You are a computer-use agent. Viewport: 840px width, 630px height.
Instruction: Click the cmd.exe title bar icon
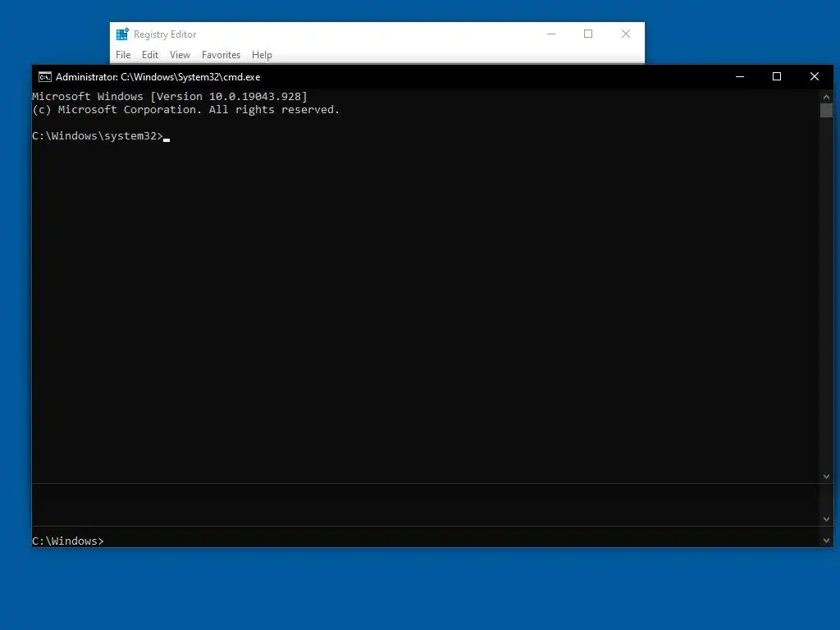[45, 77]
